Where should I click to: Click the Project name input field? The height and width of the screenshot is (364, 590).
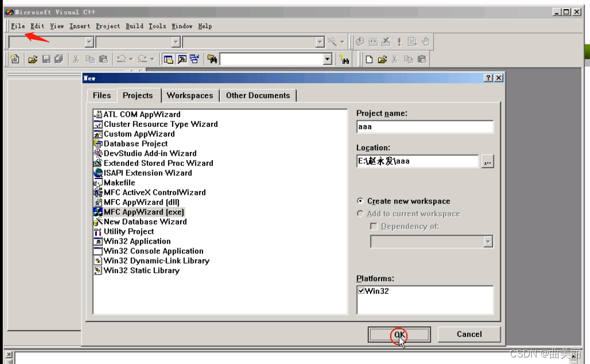click(x=425, y=127)
